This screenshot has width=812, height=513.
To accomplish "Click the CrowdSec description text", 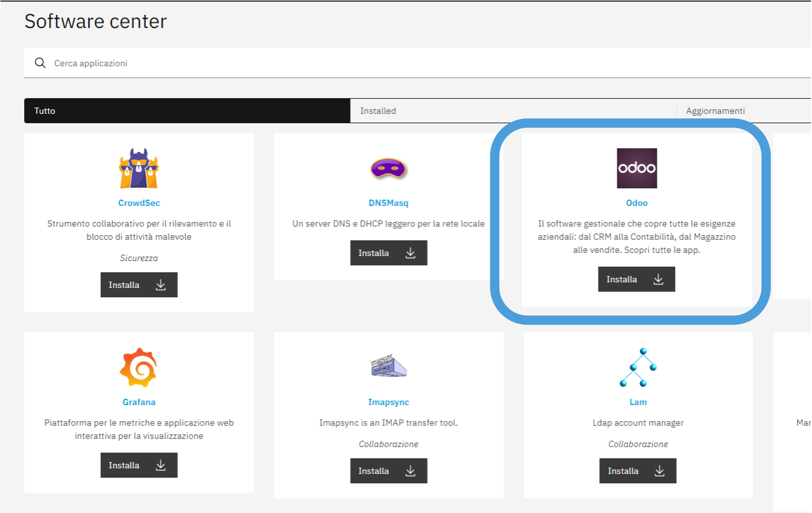I will (139, 230).
